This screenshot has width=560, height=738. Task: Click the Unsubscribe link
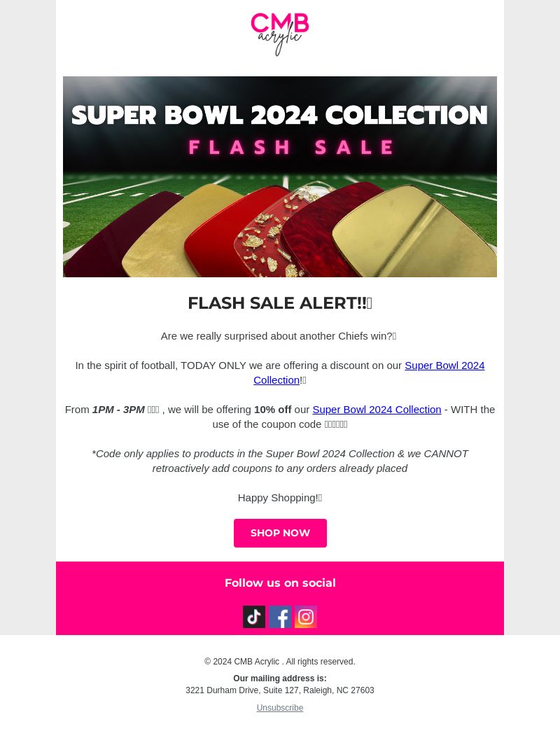coord(280,707)
